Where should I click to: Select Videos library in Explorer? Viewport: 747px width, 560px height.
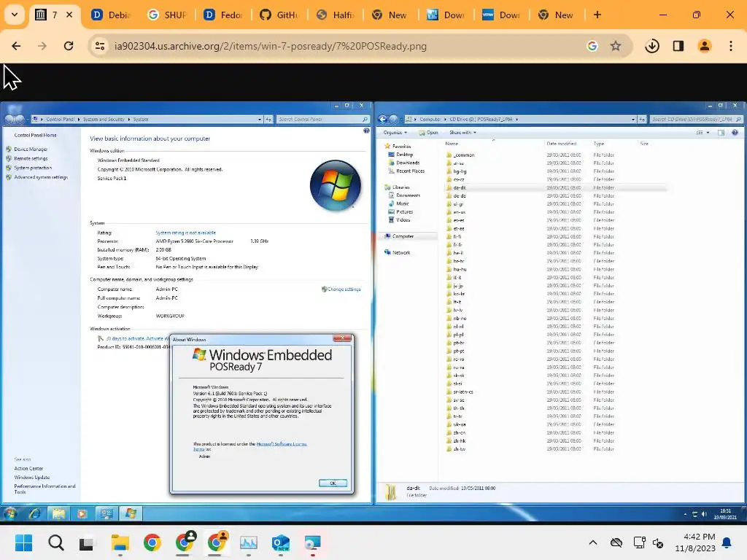click(x=403, y=220)
